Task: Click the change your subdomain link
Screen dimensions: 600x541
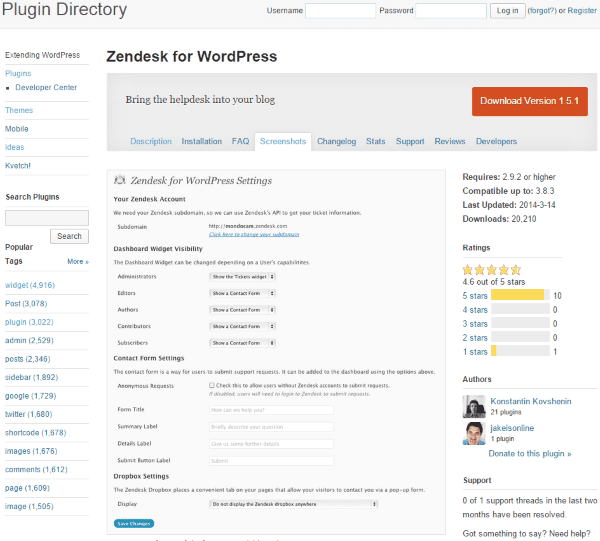Action: pyautogui.click(x=254, y=234)
